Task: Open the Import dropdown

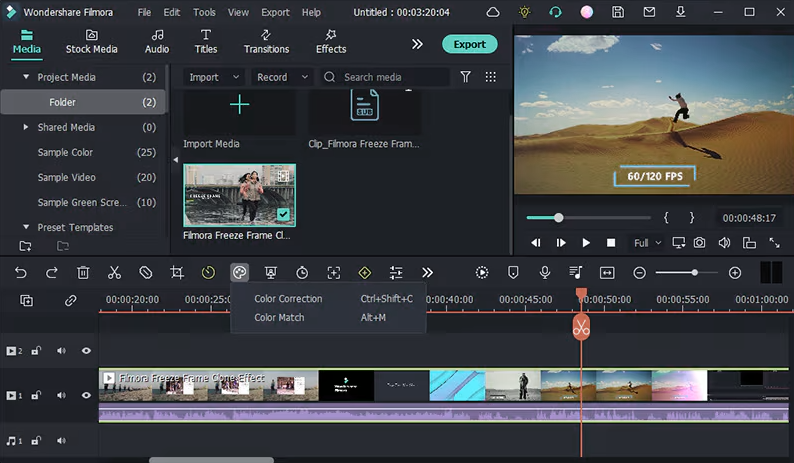Action: (x=214, y=77)
